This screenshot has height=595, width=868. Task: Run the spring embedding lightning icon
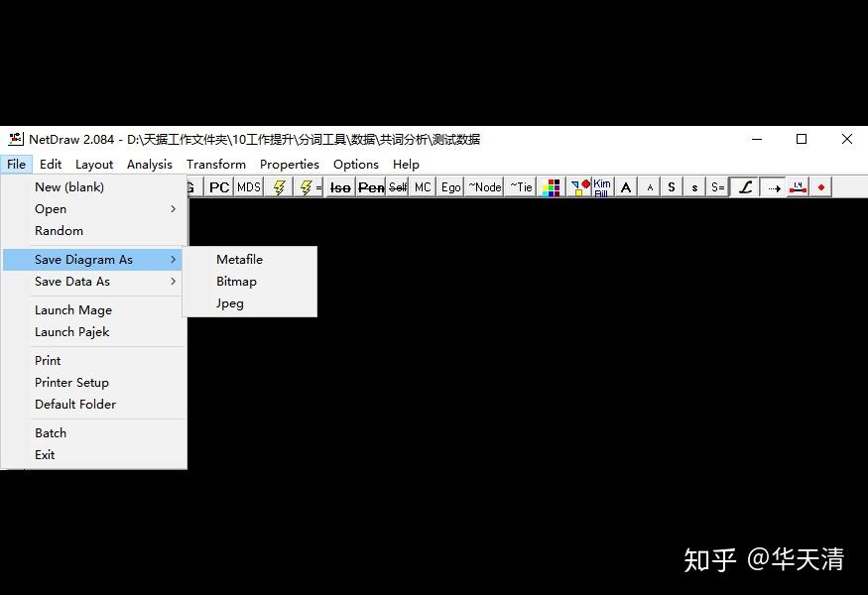(279, 186)
